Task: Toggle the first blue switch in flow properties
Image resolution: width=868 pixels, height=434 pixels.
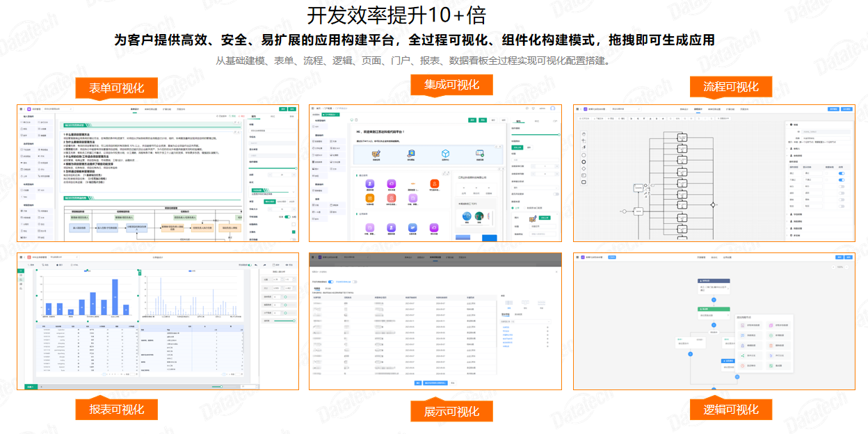Action: click(842, 173)
